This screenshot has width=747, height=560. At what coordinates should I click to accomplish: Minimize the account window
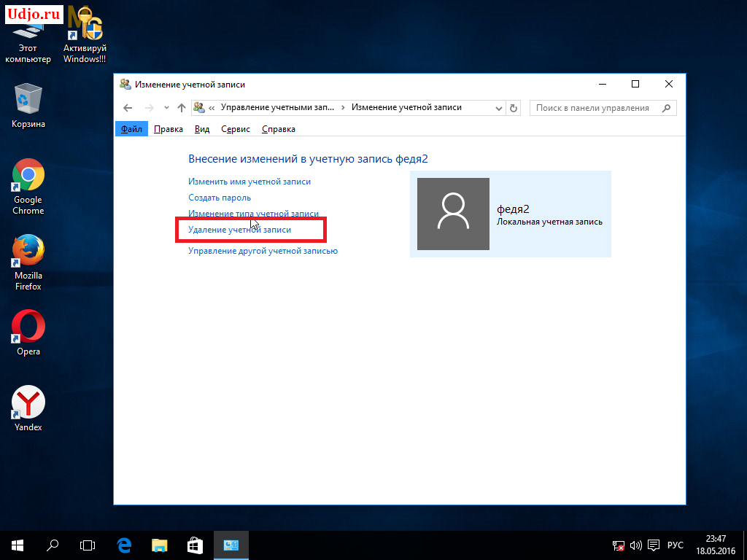click(x=602, y=85)
